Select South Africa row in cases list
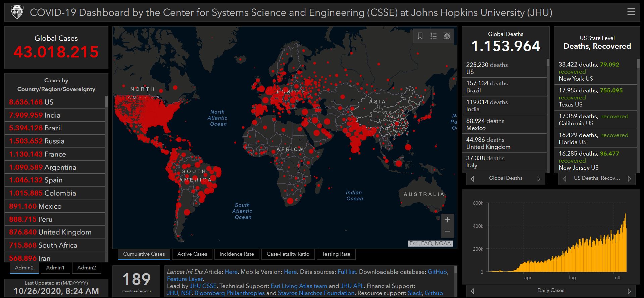This screenshot has height=298, width=644. pyautogui.click(x=55, y=245)
